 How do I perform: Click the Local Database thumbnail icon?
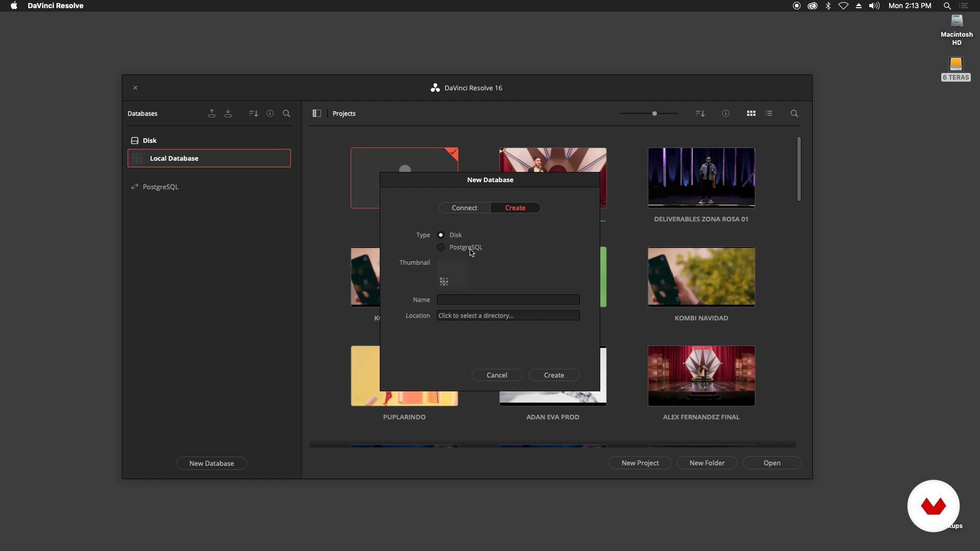pyautogui.click(x=137, y=158)
